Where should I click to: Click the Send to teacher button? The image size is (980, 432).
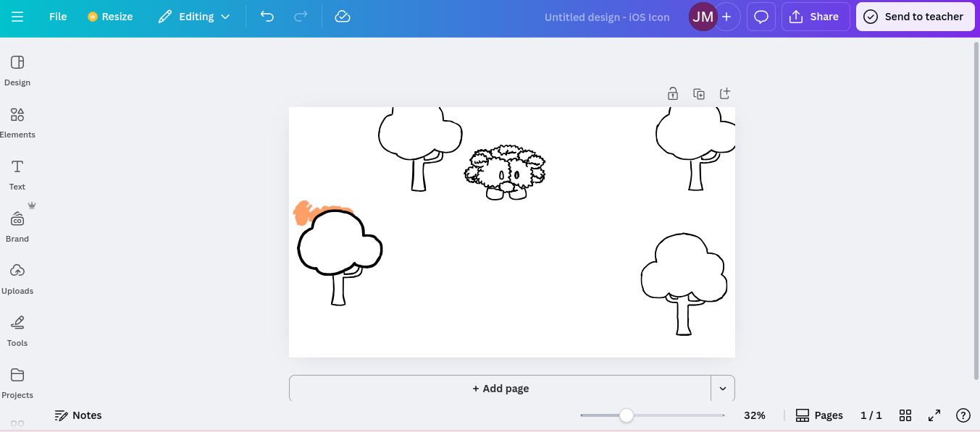pyautogui.click(x=915, y=17)
